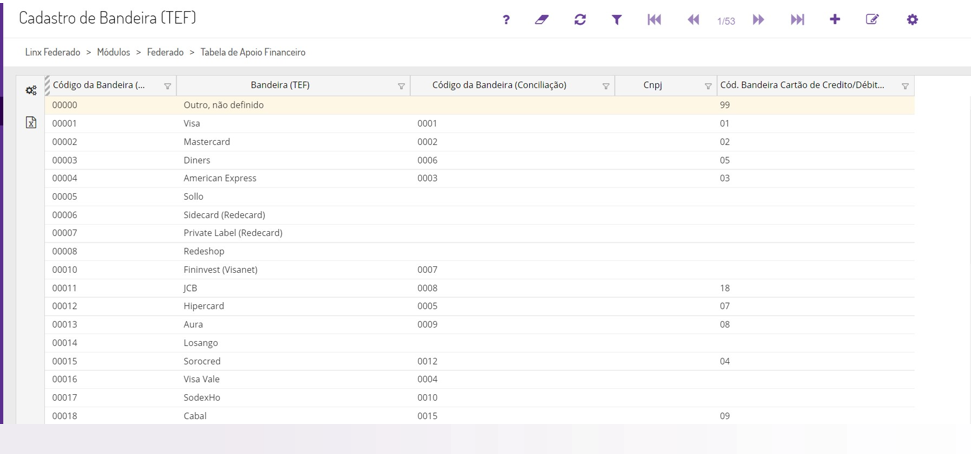Open settings gear in top toolbar
This screenshot has width=971, height=454.
click(x=912, y=20)
